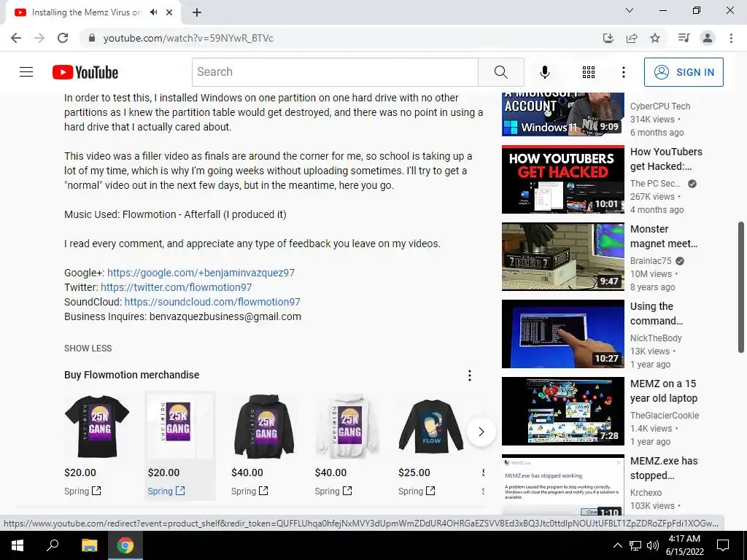
Task: Open Spring link under white $40.00 hoodie
Action: coord(333,491)
